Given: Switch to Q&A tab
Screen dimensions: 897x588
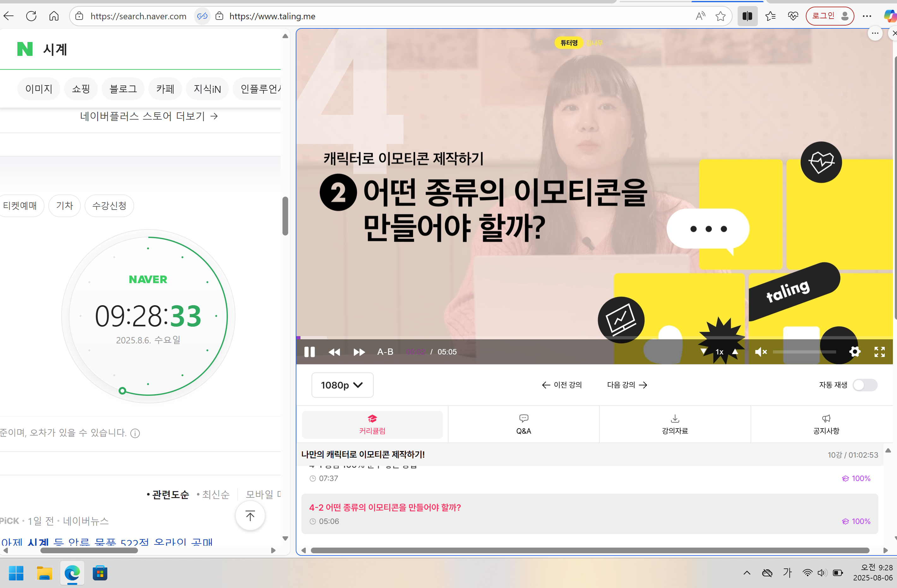Looking at the screenshot, I should point(523,425).
